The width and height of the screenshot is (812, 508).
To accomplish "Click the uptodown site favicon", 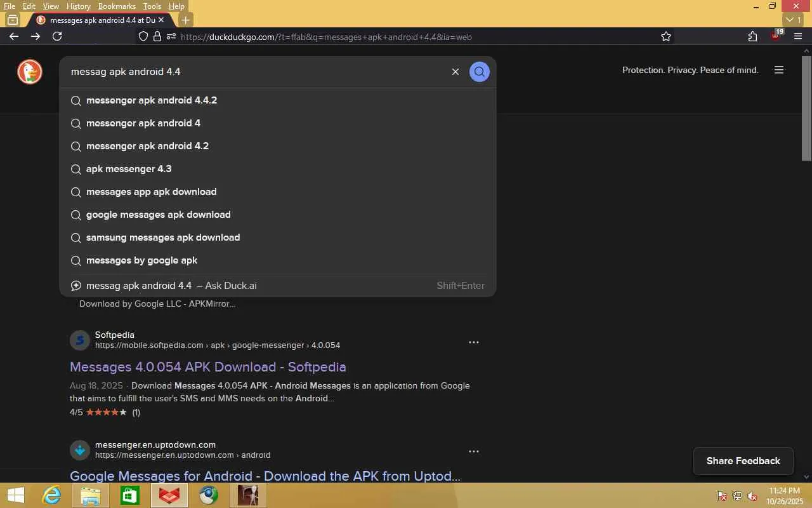I will [79, 450].
